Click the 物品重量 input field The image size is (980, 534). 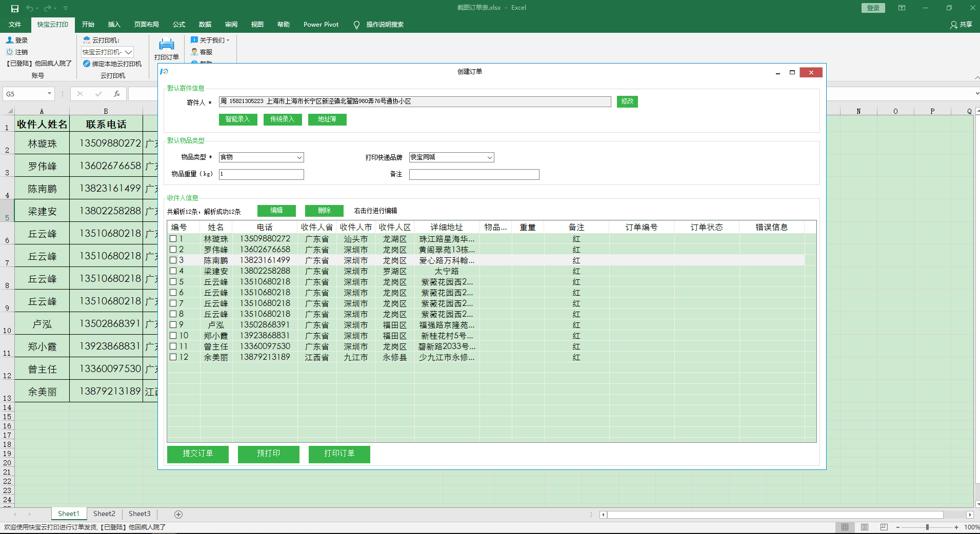[x=262, y=174]
